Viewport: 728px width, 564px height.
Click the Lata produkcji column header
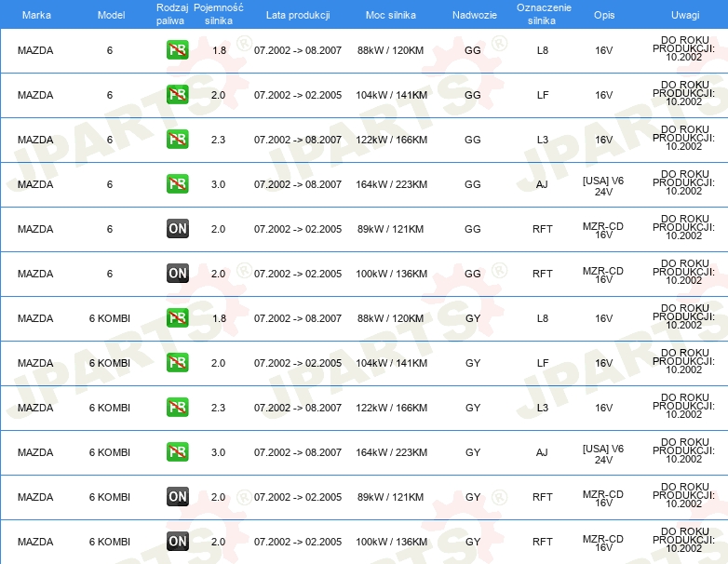pyautogui.click(x=298, y=15)
